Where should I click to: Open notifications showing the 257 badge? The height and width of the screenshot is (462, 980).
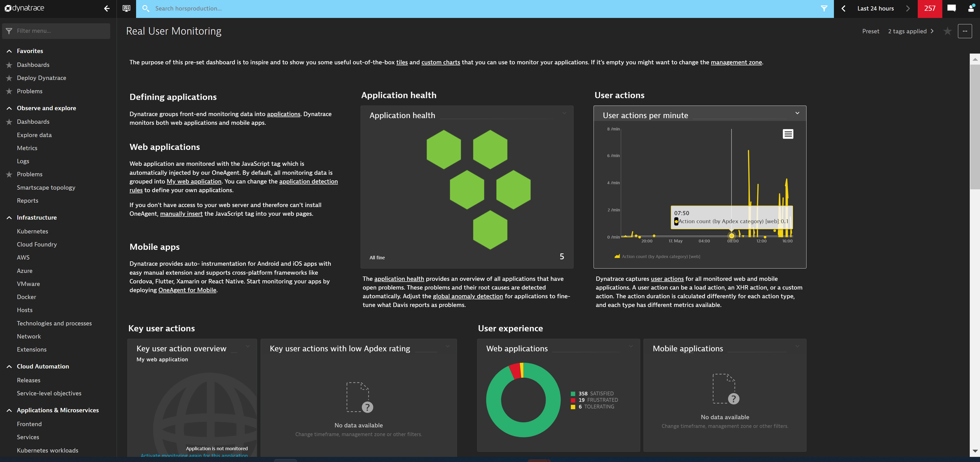coord(930,8)
